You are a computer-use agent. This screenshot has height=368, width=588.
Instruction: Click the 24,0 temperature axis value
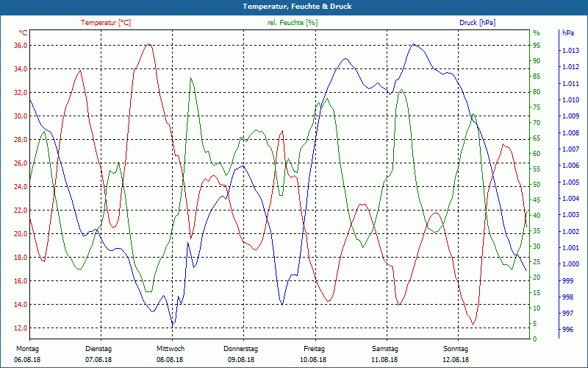coord(21,187)
